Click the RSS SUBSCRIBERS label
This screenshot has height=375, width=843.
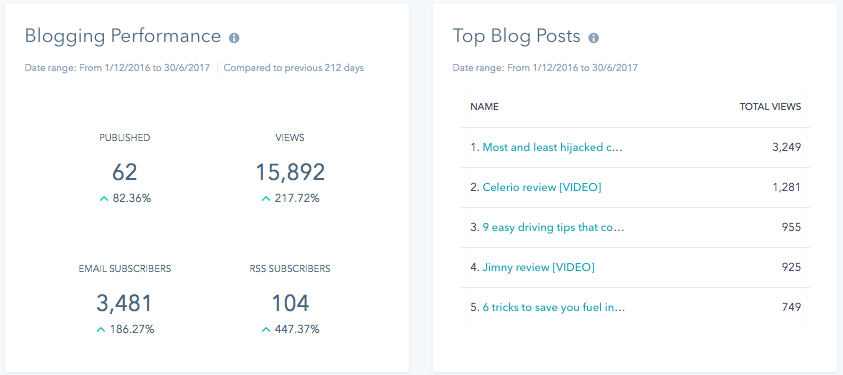click(290, 269)
